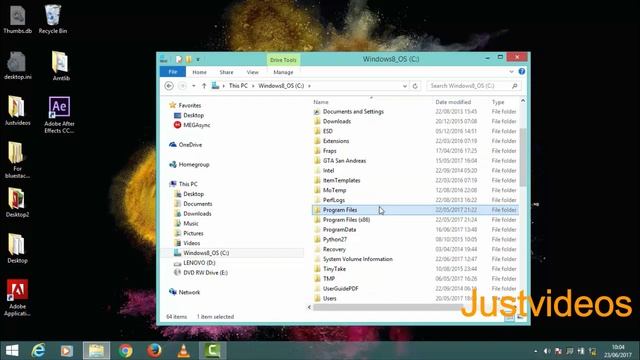Open the View ribbon tab
640x360 pixels.
pos(252,72)
